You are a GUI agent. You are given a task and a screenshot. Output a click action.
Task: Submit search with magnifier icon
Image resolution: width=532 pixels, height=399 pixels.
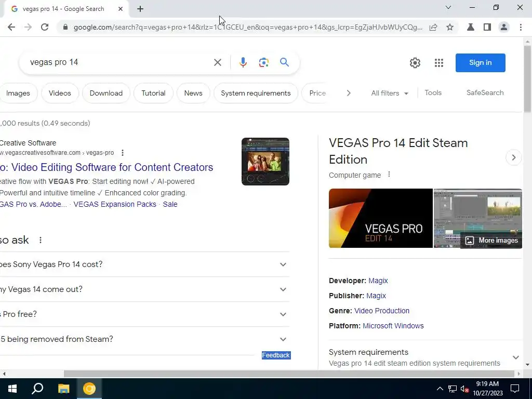click(x=284, y=62)
